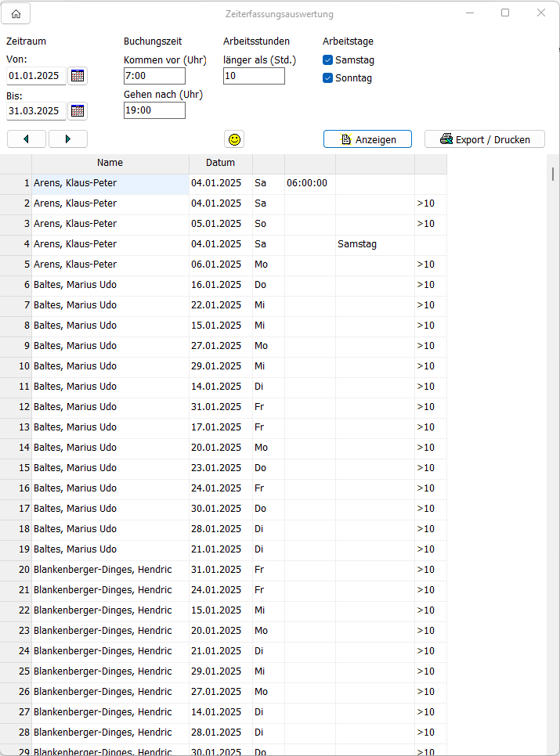Viewport: 560px width, 756px height.
Task: Click the Gehen nach (Uhr) field
Action: click(154, 111)
